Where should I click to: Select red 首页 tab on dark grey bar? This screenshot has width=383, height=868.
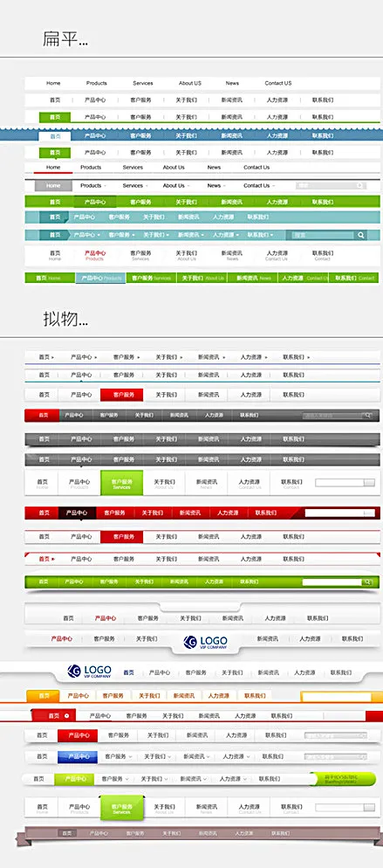pos(42,415)
